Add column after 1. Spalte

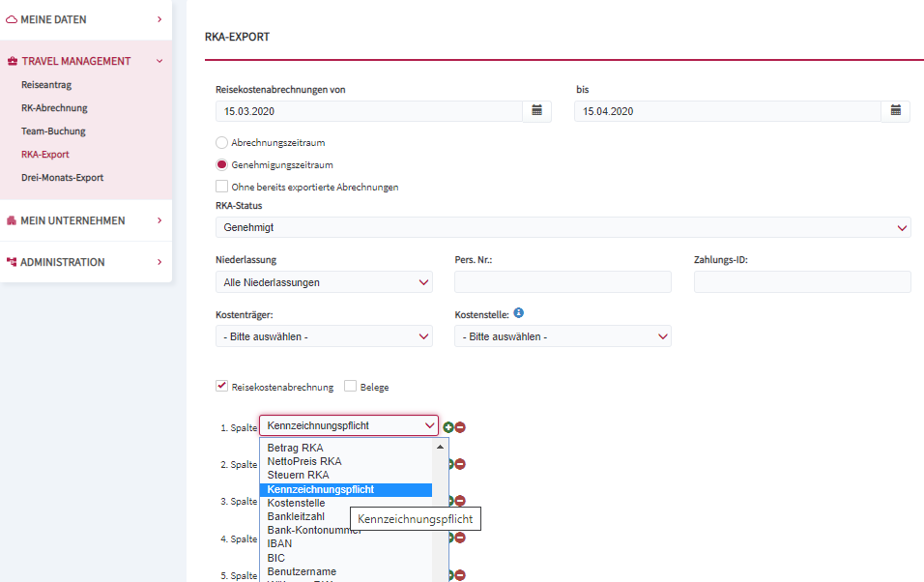pyautogui.click(x=448, y=427)
